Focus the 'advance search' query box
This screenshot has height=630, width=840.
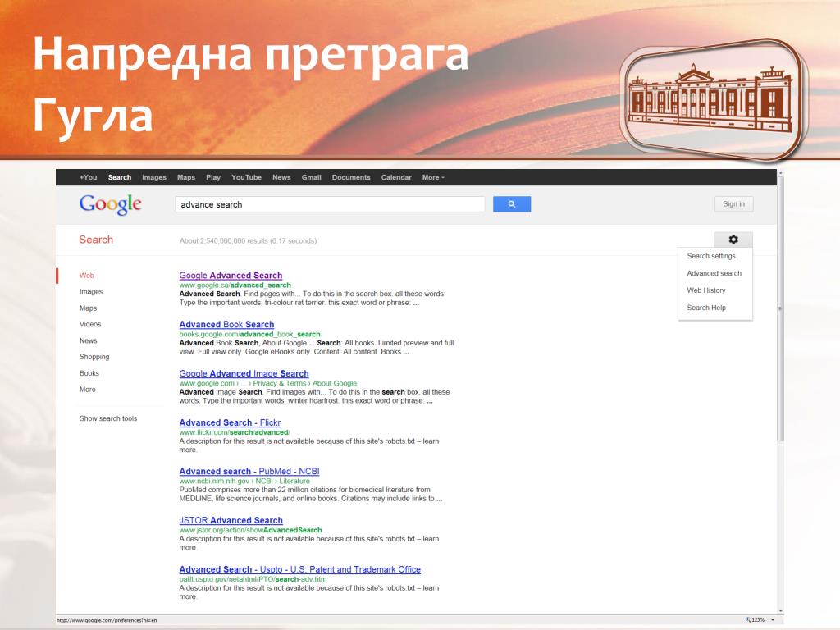point(330,204)
